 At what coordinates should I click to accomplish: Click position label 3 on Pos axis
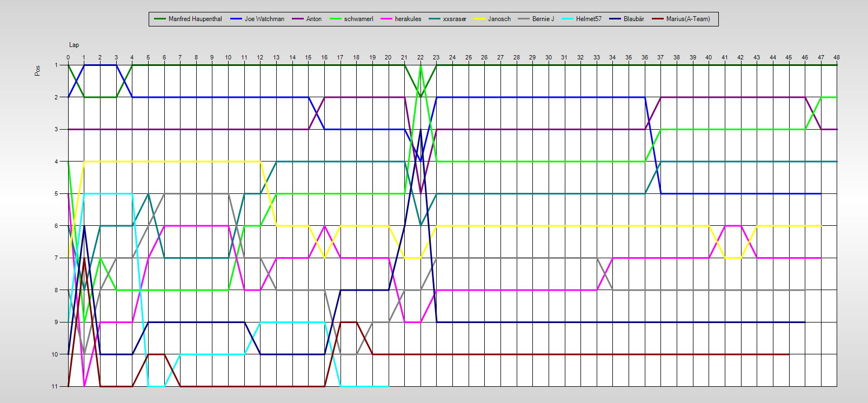click(x=56, y=129)
